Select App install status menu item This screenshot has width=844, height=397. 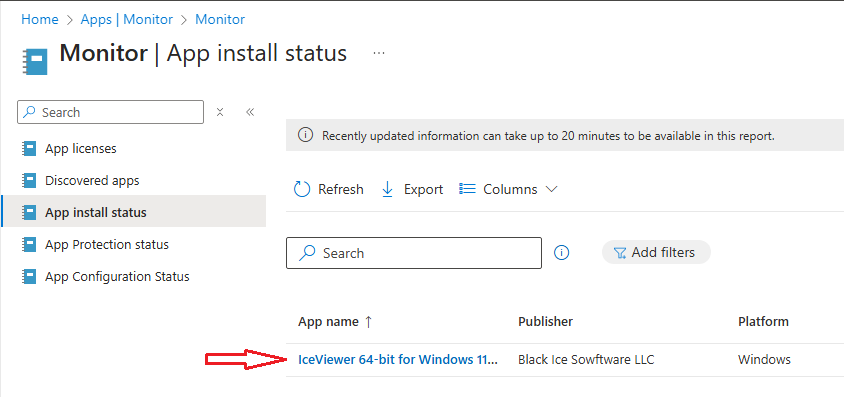[133, 212]
